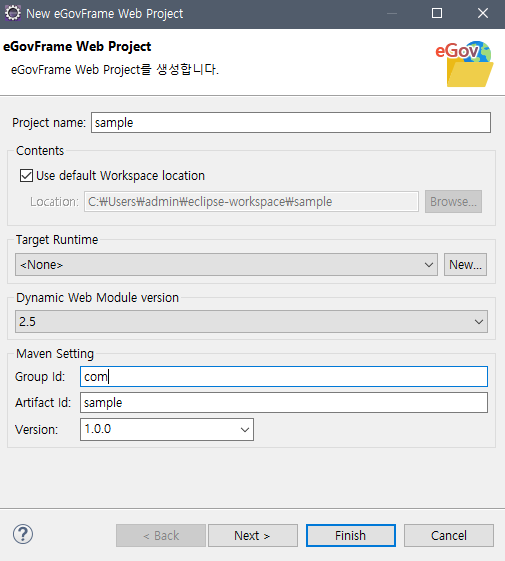Open Dynamic Web Module version dropdown
Image resolution: width=505 pixels, height=561 pixels.
251,322
